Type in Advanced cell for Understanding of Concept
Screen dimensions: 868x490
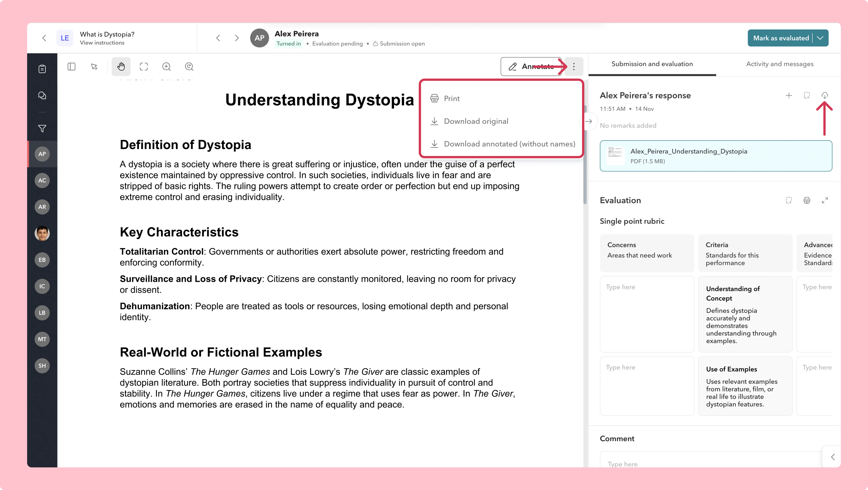[x=815, y=314]
